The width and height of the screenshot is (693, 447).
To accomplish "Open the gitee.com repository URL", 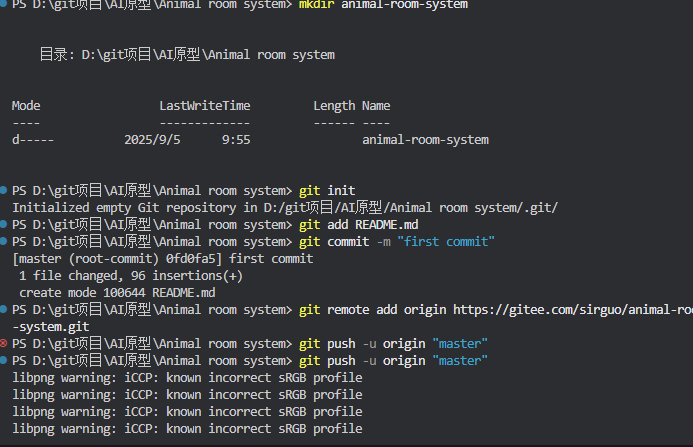I will [x=573, y=310].
